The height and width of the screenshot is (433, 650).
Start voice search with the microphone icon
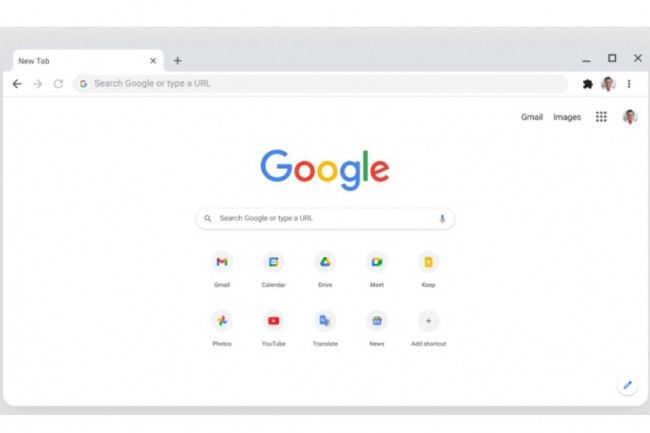[442, 218]
